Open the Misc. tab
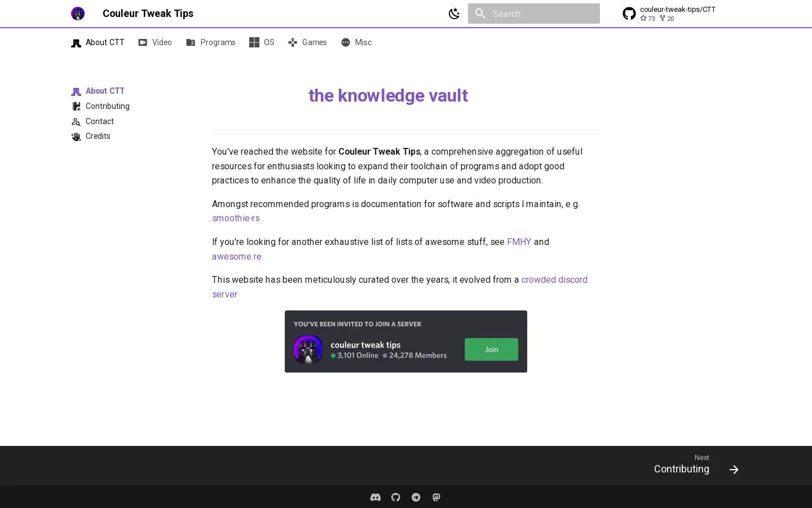 (x=357, y=42)
